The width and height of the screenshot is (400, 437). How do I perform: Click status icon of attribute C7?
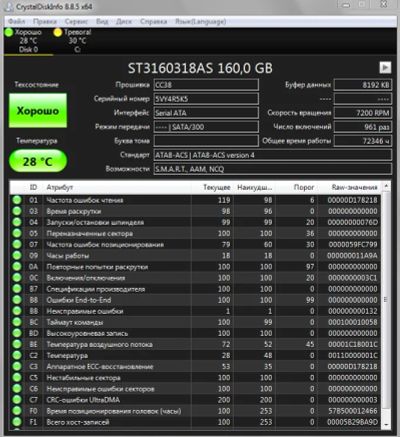click(x=17, y=400)
